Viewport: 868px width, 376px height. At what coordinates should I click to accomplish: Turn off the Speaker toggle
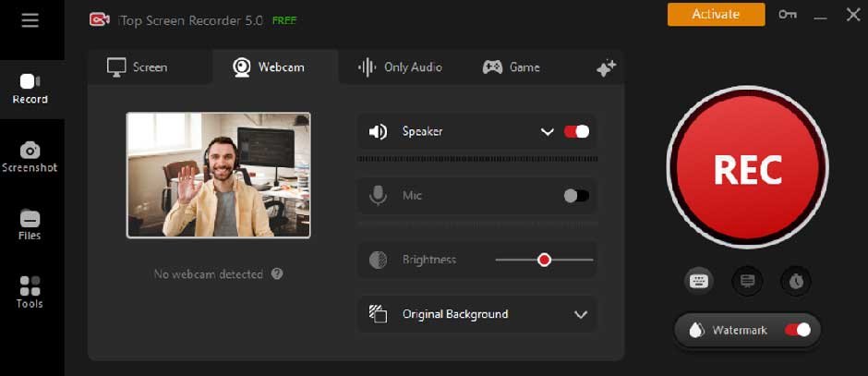577,132
